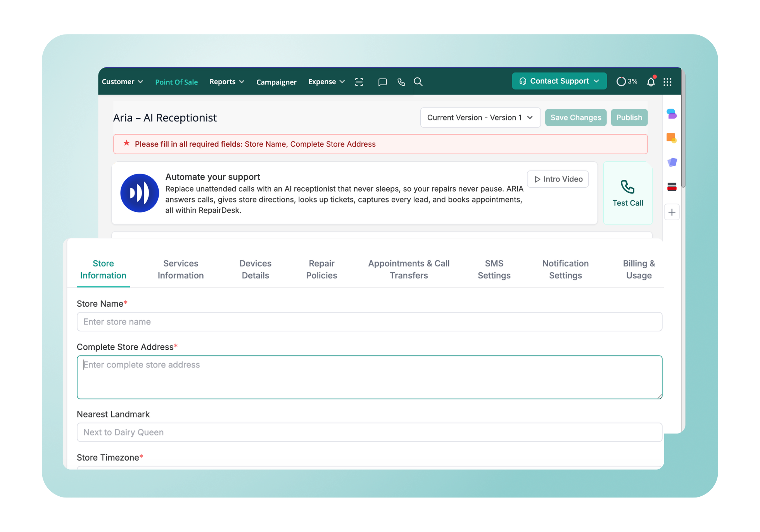Expand the Expense menu

[x=326, y=82]
